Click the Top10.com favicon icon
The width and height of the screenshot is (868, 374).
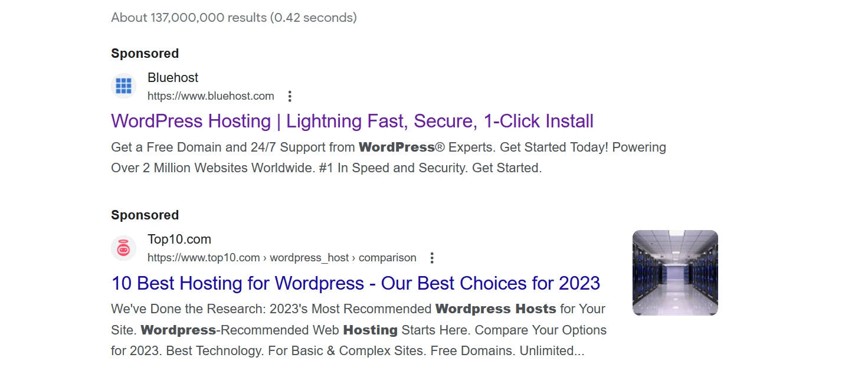click(123, 248)
